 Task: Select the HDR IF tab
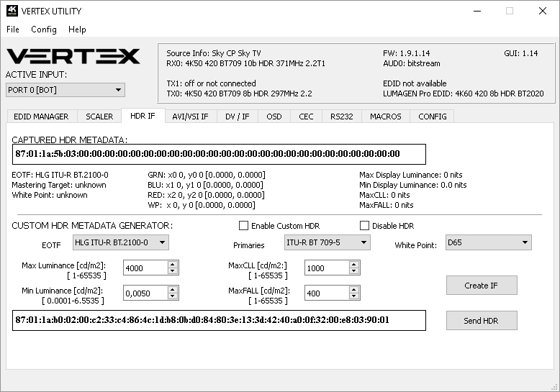point(143,116)
